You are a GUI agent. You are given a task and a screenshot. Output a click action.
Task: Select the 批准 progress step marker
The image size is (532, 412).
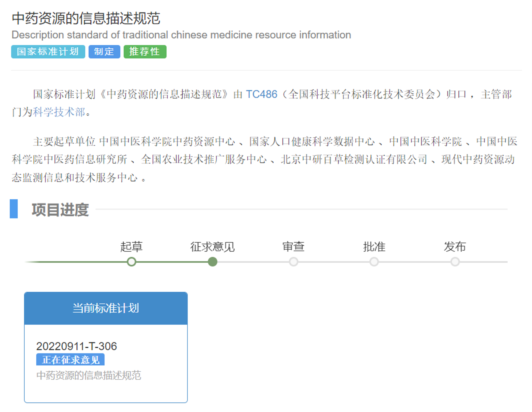coord(374,262)
